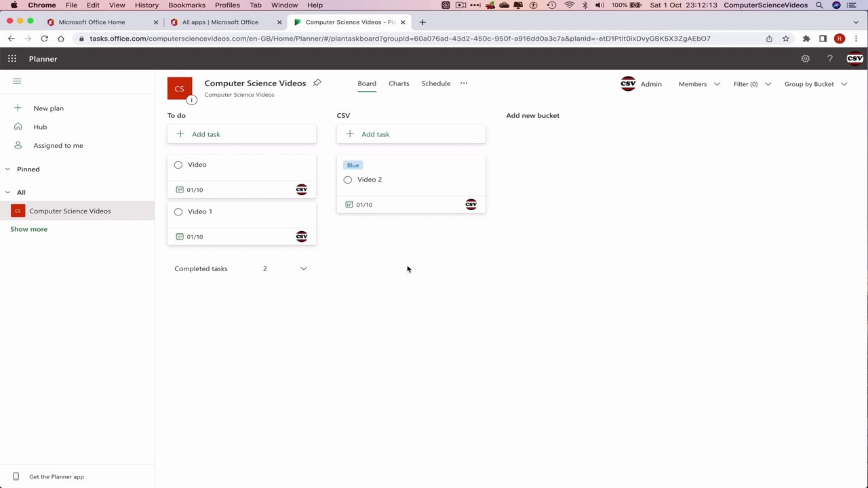Viewport: 868px width, 488px height.
Task: Bookmark this page star icon
Action: [786, 39]
